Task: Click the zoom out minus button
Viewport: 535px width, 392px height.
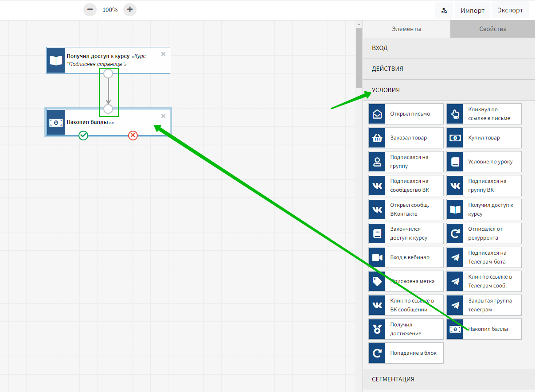Action: (90, 9)
